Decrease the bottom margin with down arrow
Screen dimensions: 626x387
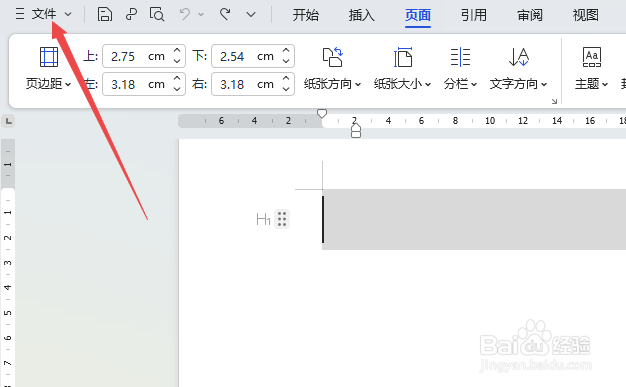[285, 61]
